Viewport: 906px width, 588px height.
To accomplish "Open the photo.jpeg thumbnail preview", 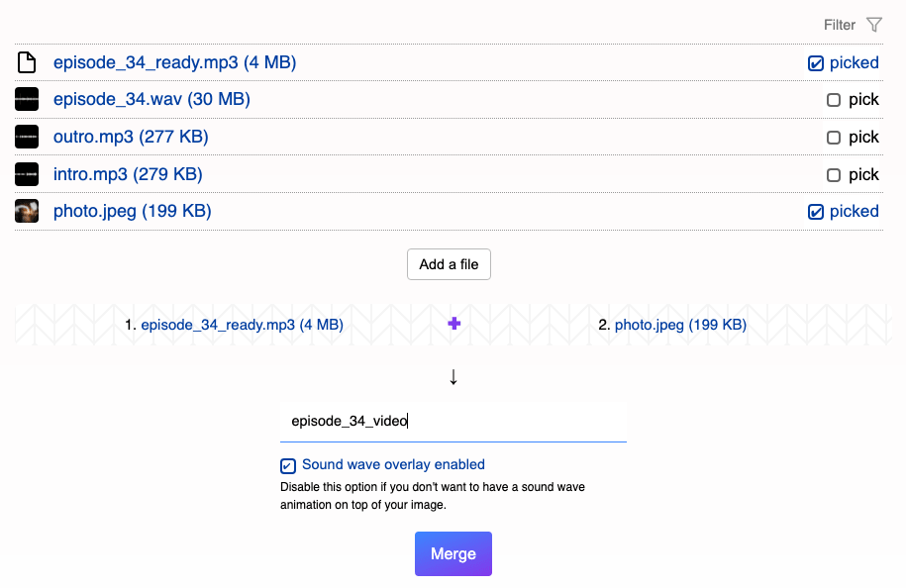I will (27, 211).
